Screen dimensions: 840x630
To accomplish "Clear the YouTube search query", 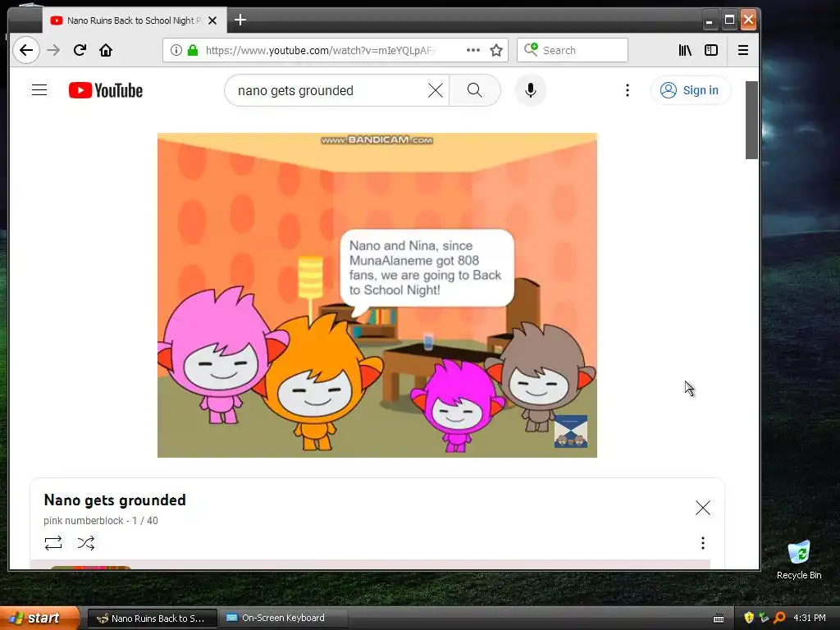I will pos(436,90).
